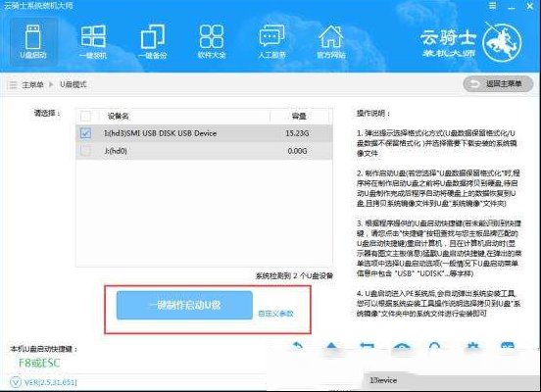Visit 官方网站 via the house icon

331,41
